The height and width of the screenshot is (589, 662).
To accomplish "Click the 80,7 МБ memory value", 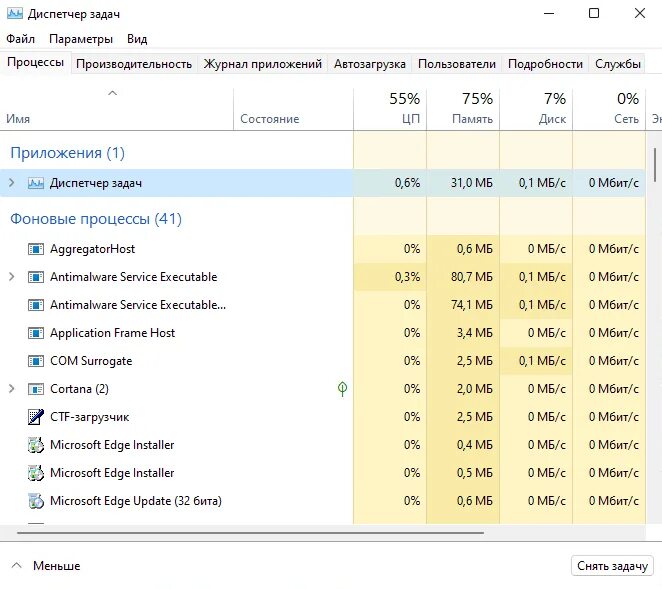I will tap(472, 277).
